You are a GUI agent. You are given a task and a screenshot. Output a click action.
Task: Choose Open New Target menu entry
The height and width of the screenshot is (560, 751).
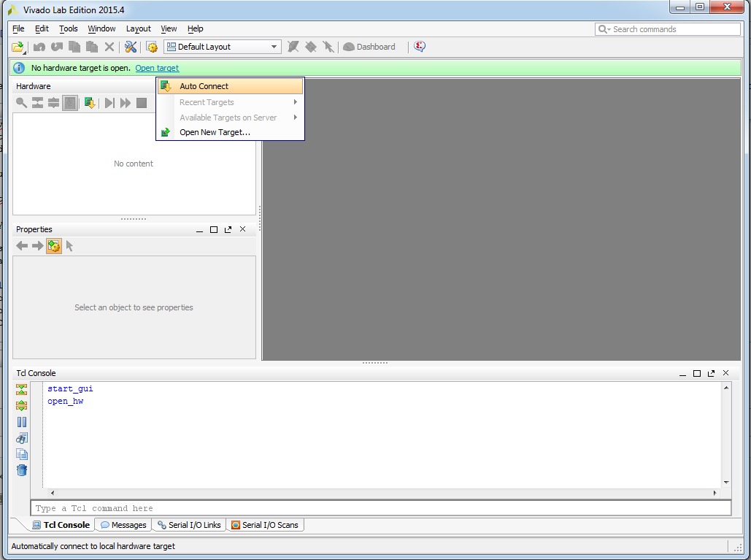(231, 132)
